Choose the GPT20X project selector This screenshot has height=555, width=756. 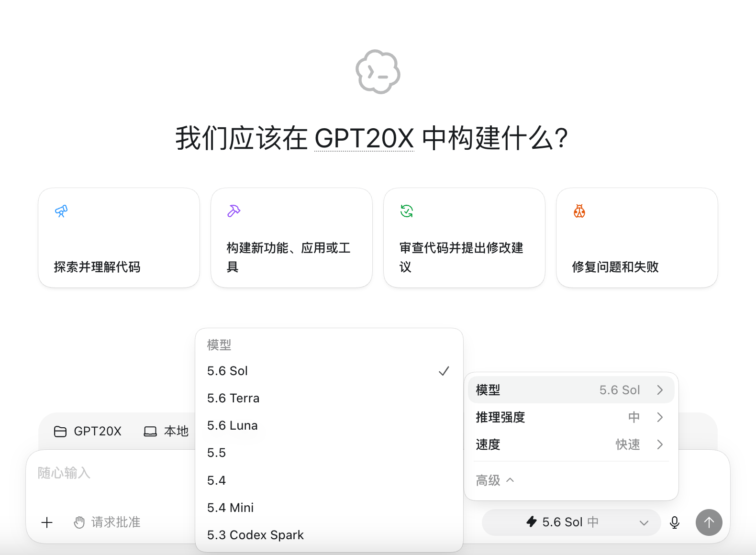point(88,432)
